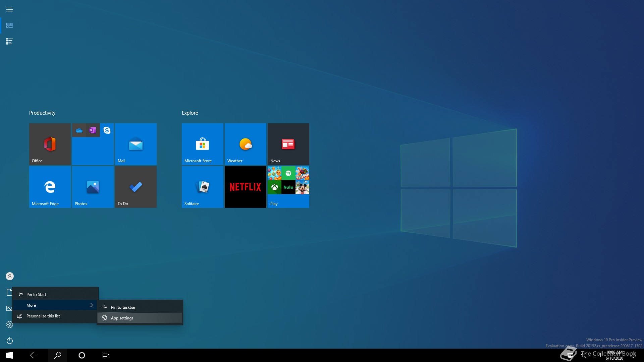
Task: Launch the Microsoft Edge tile
Action: coord(50,187)
